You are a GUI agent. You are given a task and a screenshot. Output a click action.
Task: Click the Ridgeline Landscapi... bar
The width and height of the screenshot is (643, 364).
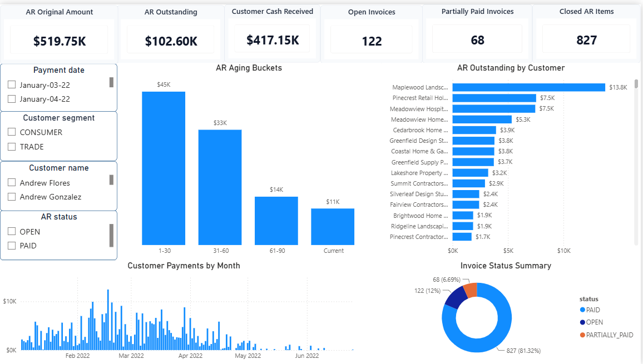[463, 226]
